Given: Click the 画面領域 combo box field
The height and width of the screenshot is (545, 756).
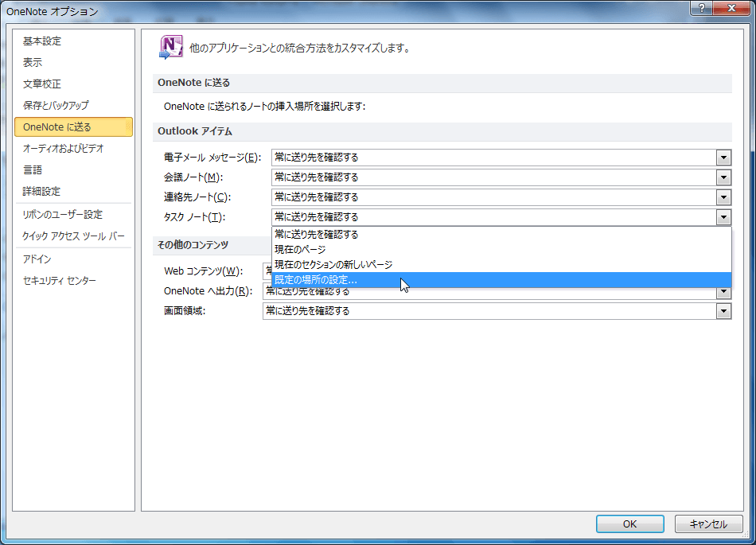Looking at the screenshot, I should click(497, 311).
